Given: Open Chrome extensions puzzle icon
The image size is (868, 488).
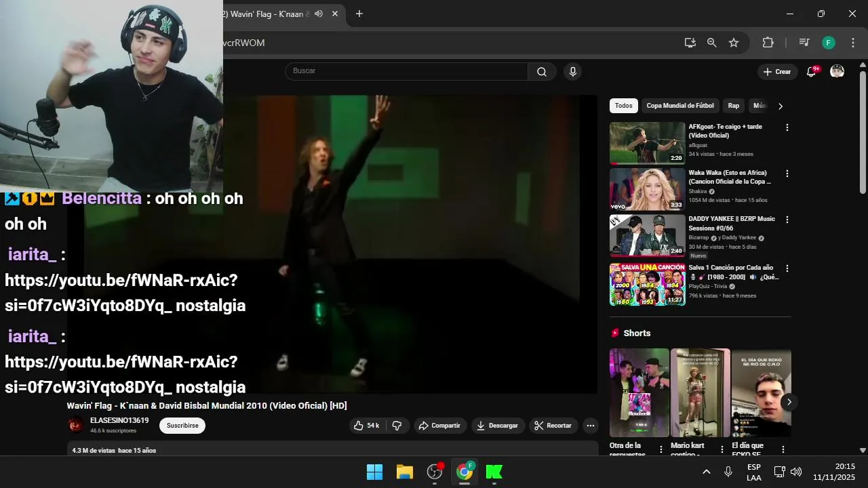Looking at the screenshot, I should coord(768,43).
